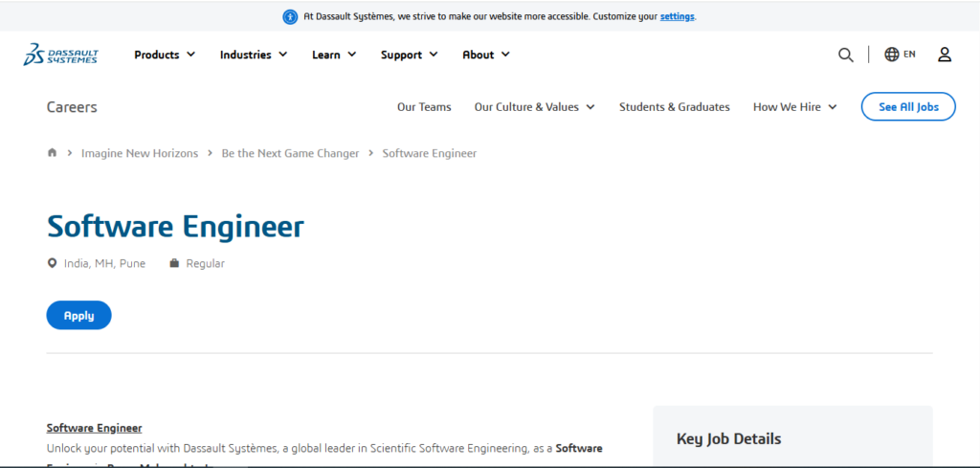Click the underlined Software Engineer subheading
Viewport: 980px width, 468px height.
pos(95,428)
